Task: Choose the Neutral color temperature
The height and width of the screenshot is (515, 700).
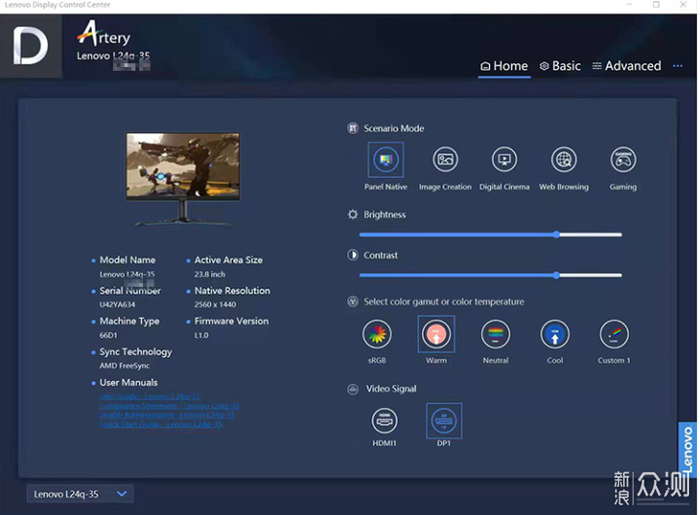Action: click(x=495, y=334)
